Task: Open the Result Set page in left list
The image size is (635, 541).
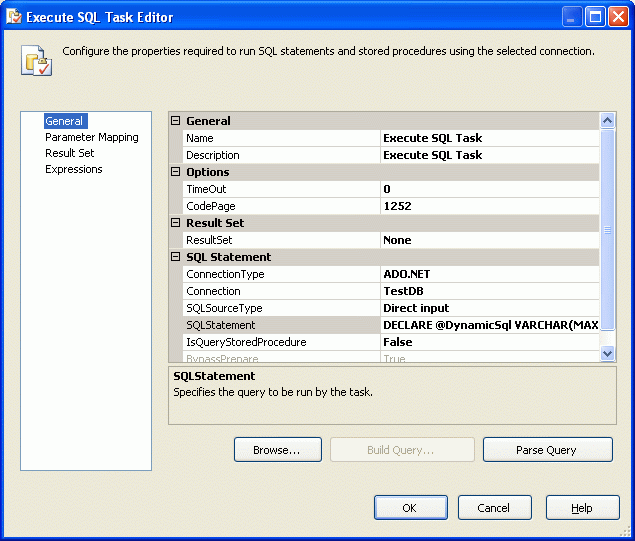Action: (70, 153)
